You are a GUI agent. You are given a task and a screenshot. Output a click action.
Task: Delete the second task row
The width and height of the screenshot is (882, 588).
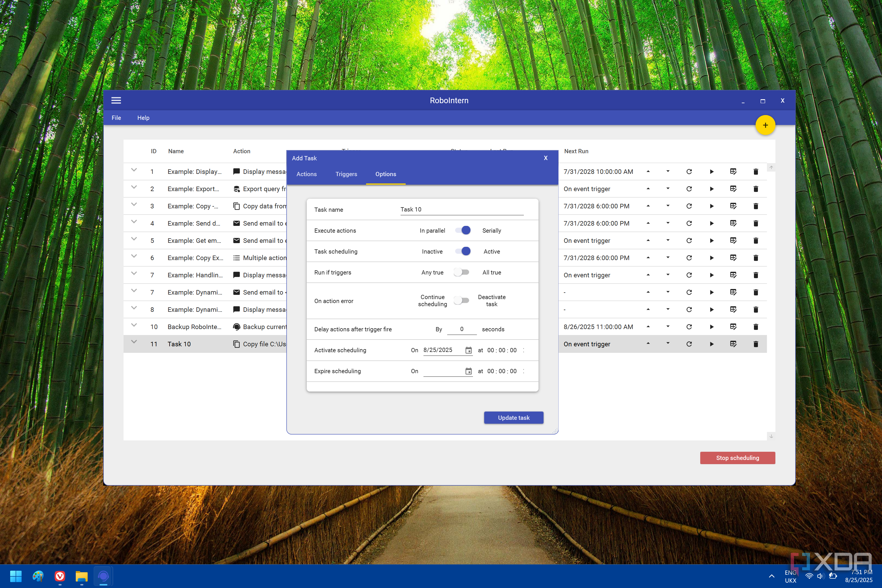click(756, 189)
